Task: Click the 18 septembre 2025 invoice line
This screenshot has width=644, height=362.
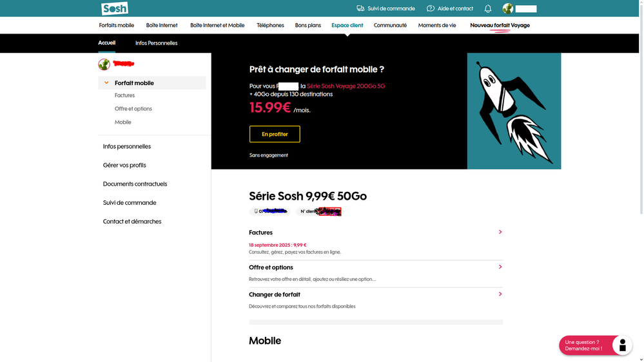Action: [278, 245]
